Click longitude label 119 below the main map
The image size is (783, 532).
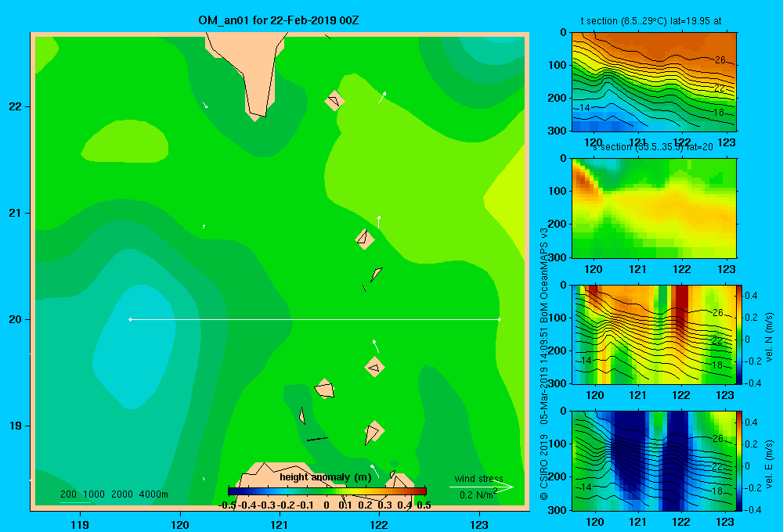pos(80,524)
